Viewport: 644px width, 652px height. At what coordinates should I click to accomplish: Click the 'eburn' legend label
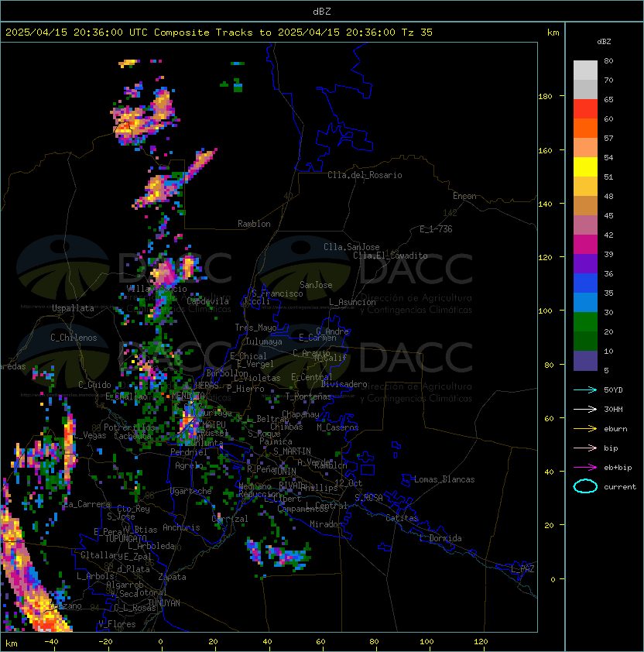(x=615, y=429)
